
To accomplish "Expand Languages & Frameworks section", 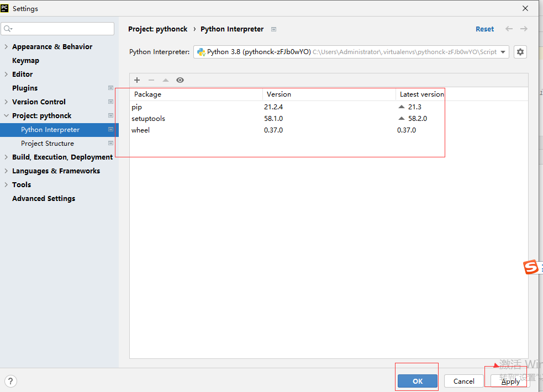I will (6, 171).
